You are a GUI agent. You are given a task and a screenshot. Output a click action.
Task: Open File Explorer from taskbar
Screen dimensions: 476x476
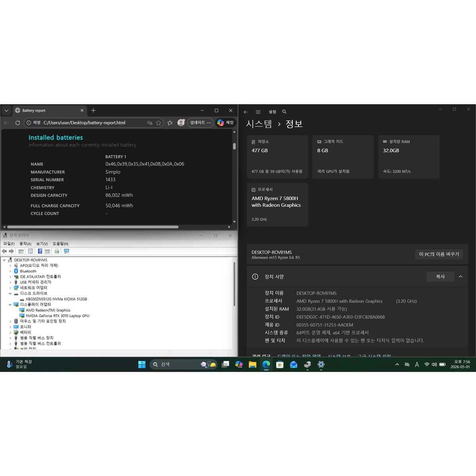tap(252, 365)
